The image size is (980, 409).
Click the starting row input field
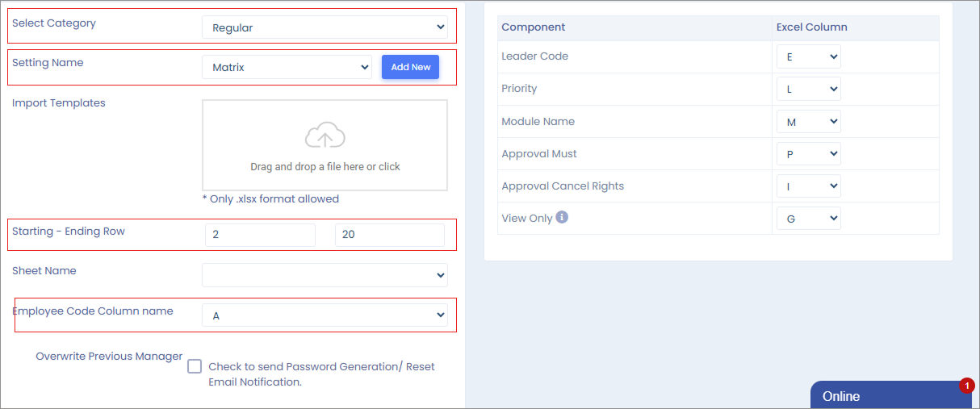point(260,235)
